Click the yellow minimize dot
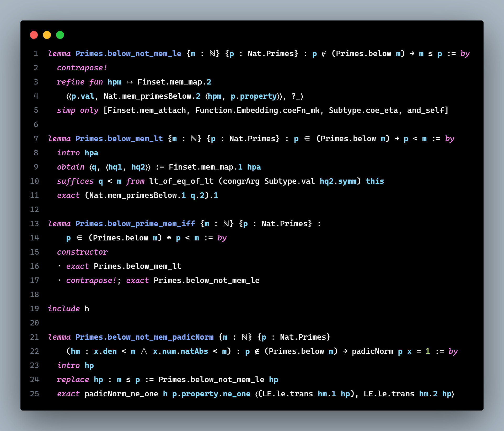Viewport: 504px width, 431px height. coord(47,35)
